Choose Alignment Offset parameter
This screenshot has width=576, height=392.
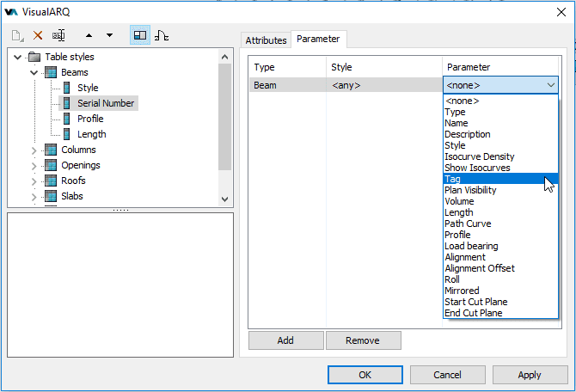point(500,268)
